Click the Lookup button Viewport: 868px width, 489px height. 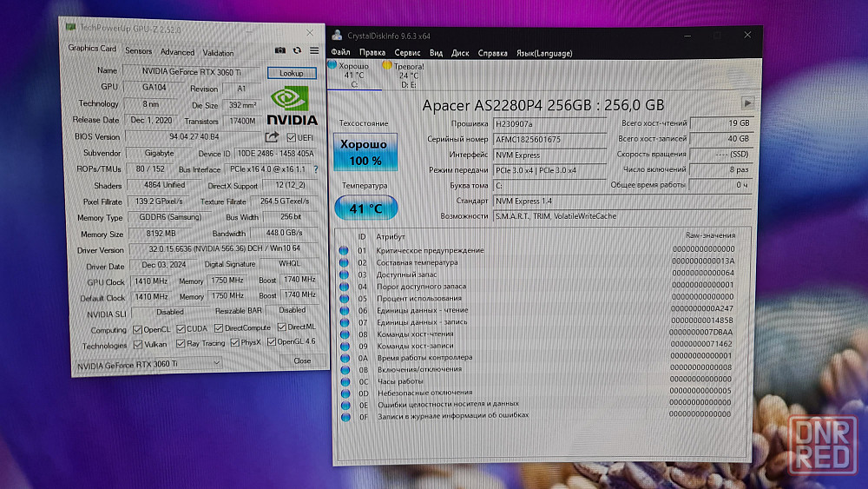tap(292, 73)
